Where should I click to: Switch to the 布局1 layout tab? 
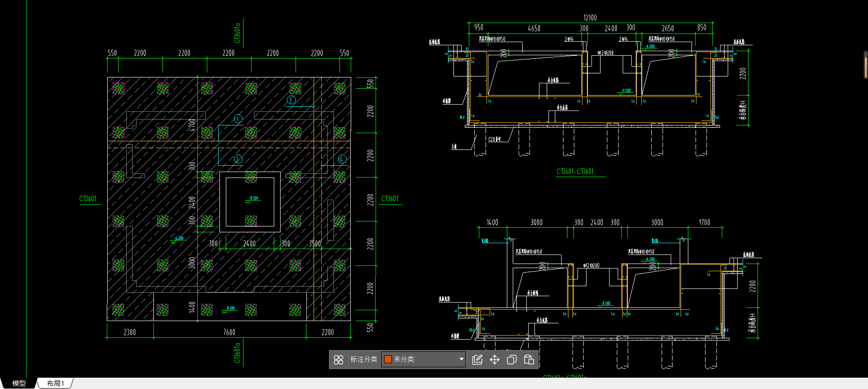pyautogui.click(x=55, y=384)
